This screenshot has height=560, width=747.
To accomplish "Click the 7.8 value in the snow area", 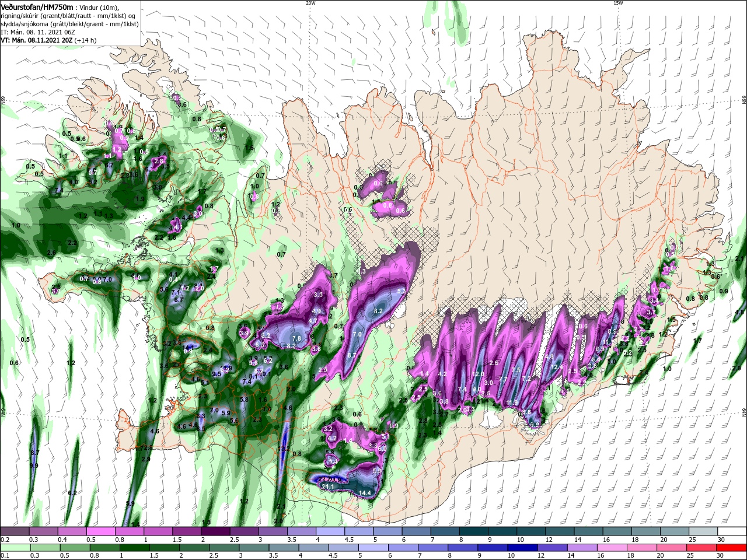I will (296, 338).
